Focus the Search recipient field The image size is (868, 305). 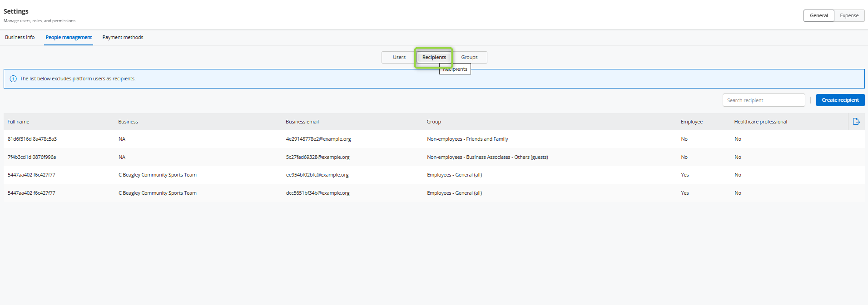[x=764, y=100]
